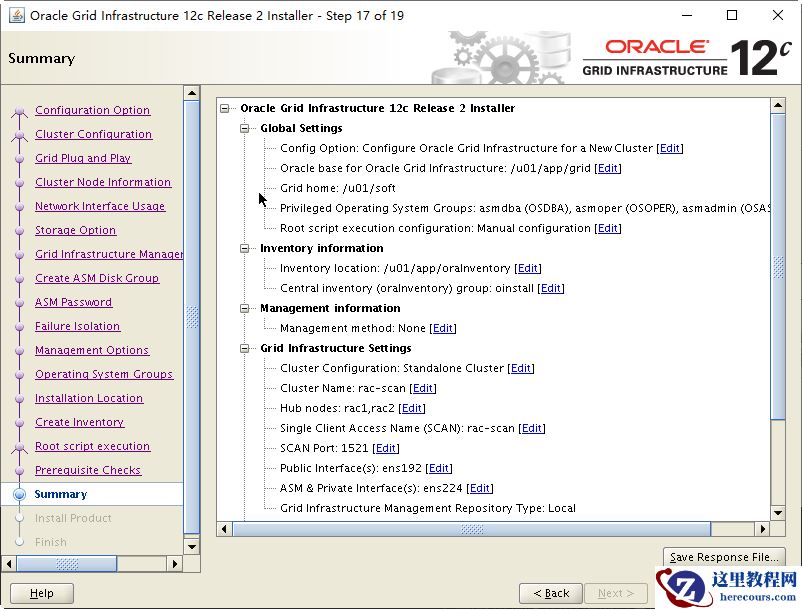Open Grid Infrastructure Management step in sidebar
Viewport: 802px width, 609px height.
pos(109,254)
